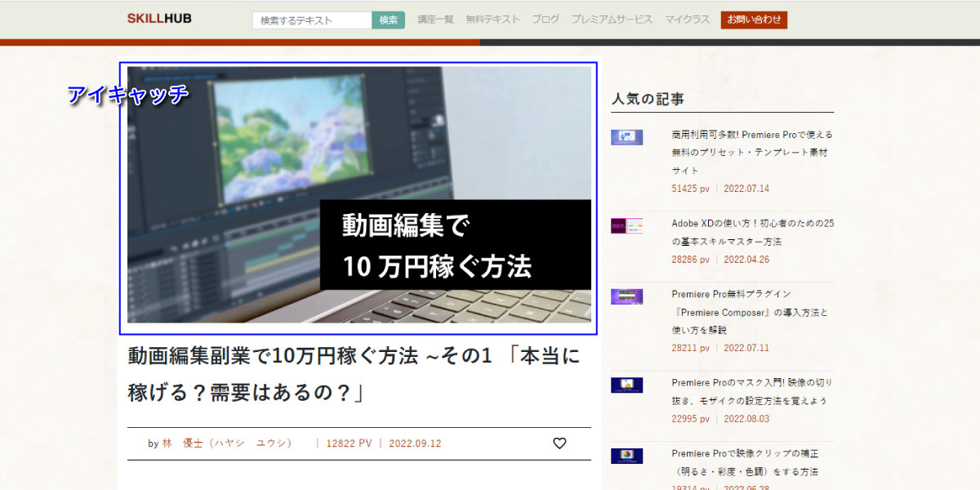Click the 動画編集で10万円稼ぐ方法 eyecatch image

359,194
